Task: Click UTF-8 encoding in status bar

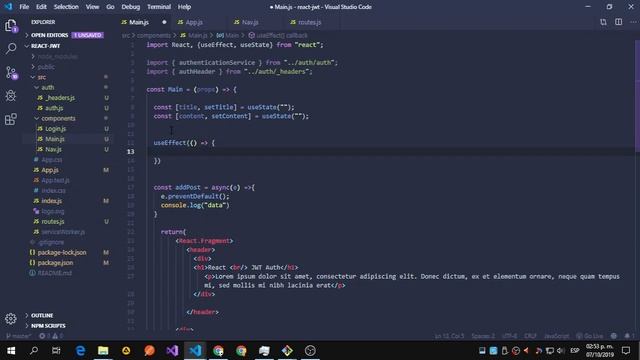Action: pos(509,336)
